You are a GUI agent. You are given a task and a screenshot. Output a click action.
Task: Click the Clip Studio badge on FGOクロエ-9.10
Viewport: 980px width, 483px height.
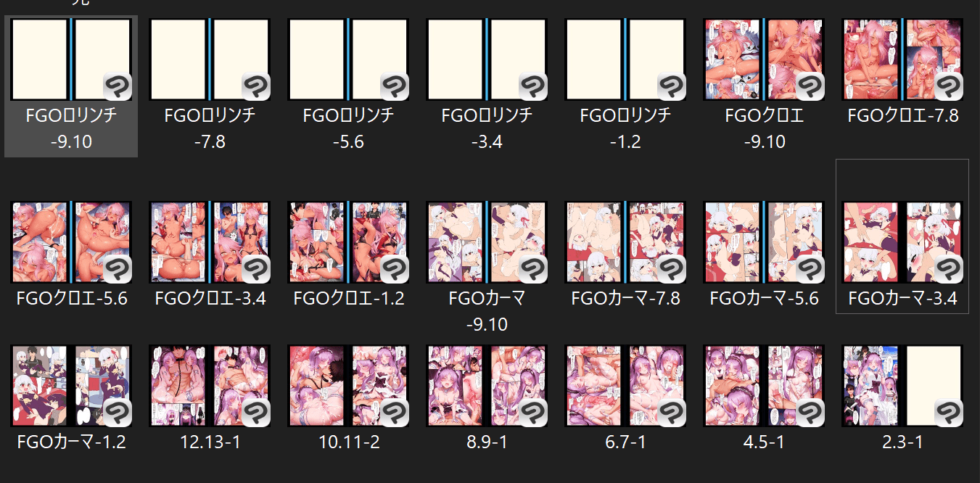click(810, 86)
